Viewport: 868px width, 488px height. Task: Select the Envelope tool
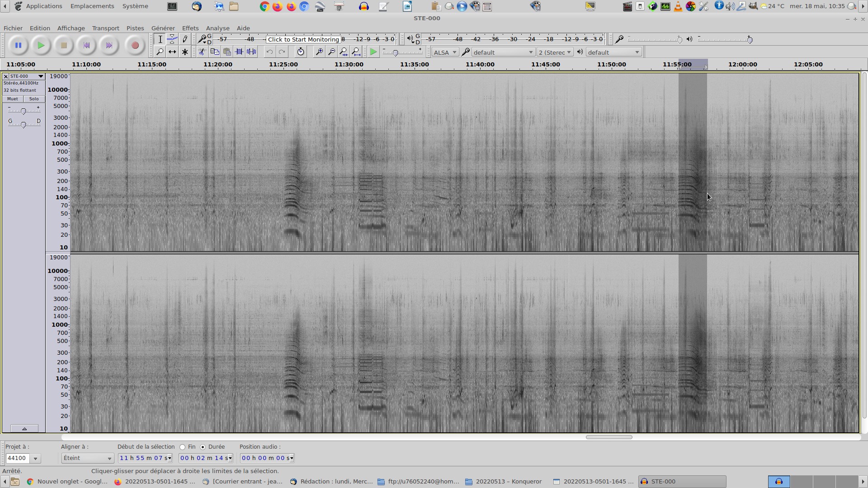pos(172,39)
